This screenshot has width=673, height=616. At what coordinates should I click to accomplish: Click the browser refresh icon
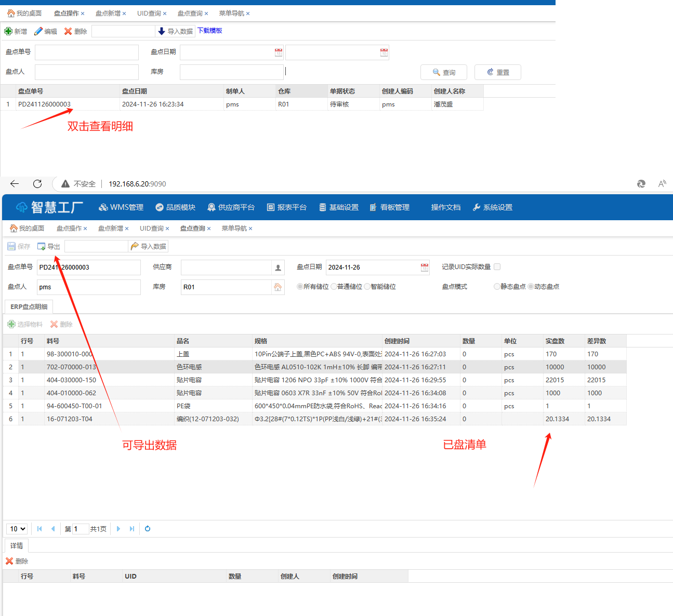(x=37, y=184)
